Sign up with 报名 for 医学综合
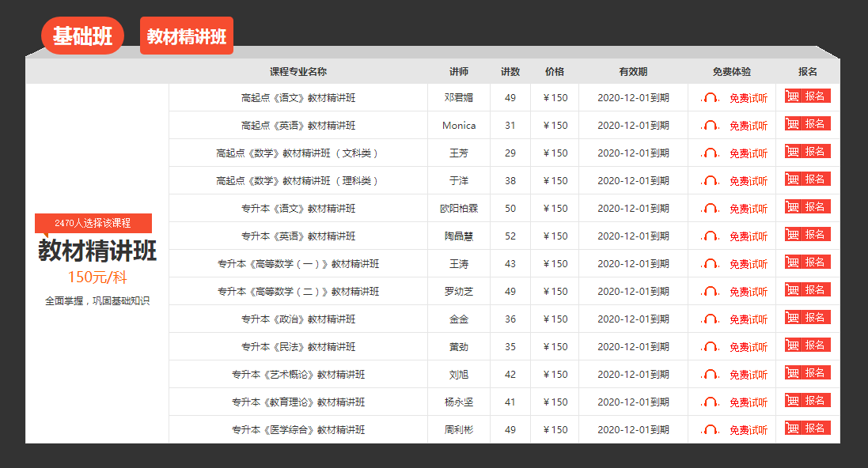 [x=808, y=428]
